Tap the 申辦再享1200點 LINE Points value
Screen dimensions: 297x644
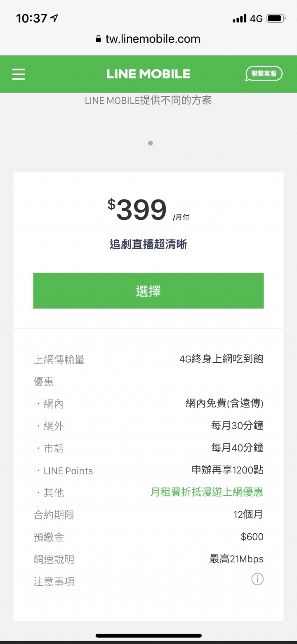click(x=228, y=470)
